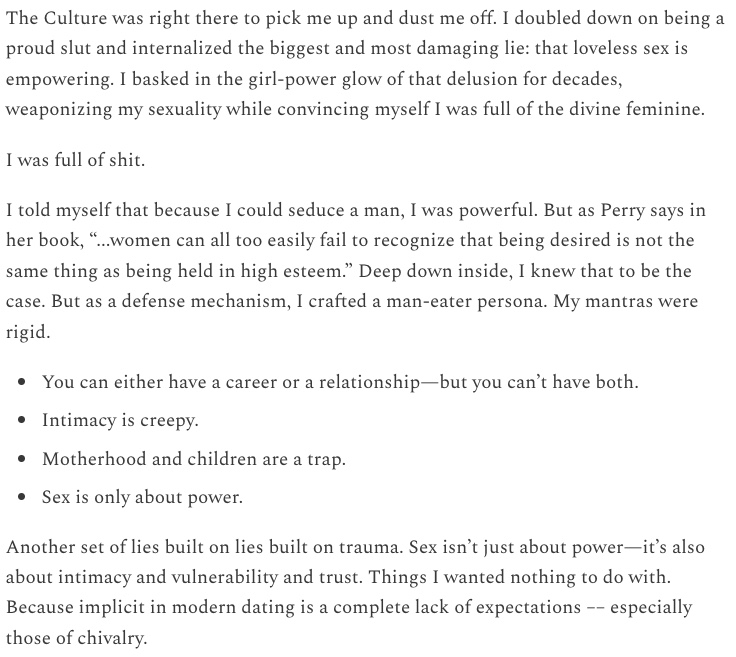Viewport: 736px width, 657px height.
Task: Click the bullet 'Sex is only about power.'
Action: [142, 497]
